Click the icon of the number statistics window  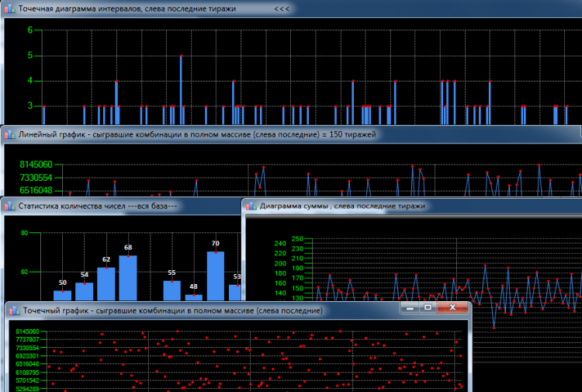(x=9, y=206)
